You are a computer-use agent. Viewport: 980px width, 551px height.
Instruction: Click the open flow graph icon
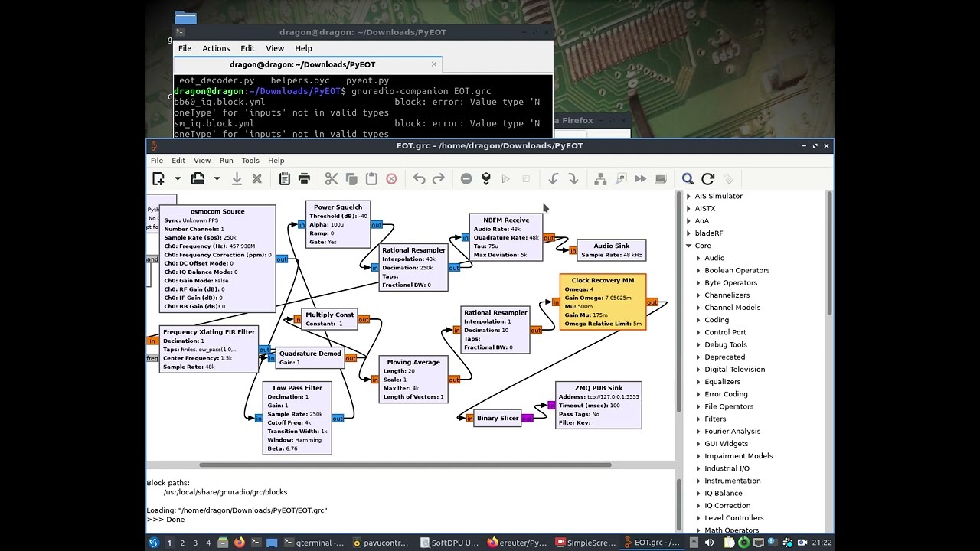point(198,179)
